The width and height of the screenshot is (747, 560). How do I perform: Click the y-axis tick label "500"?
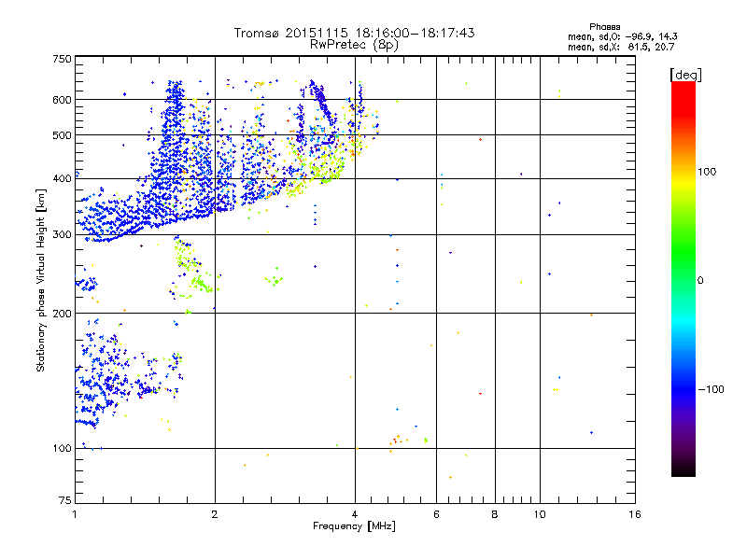[62, 135]
